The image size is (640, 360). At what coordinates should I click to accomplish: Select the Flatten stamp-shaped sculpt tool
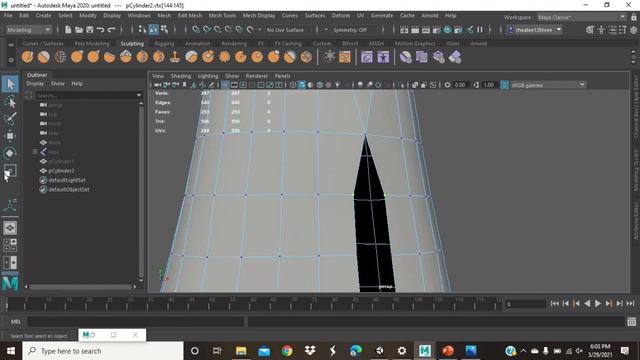(175, 57)
